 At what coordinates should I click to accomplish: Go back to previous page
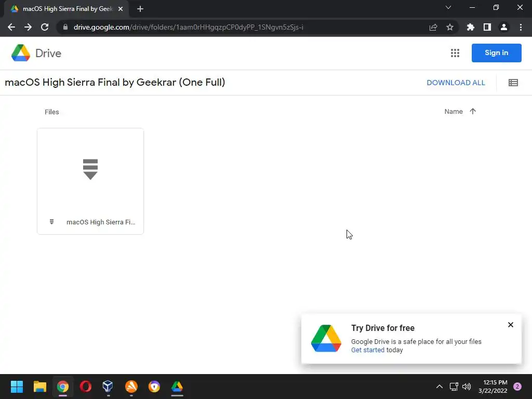pos(11,27)
